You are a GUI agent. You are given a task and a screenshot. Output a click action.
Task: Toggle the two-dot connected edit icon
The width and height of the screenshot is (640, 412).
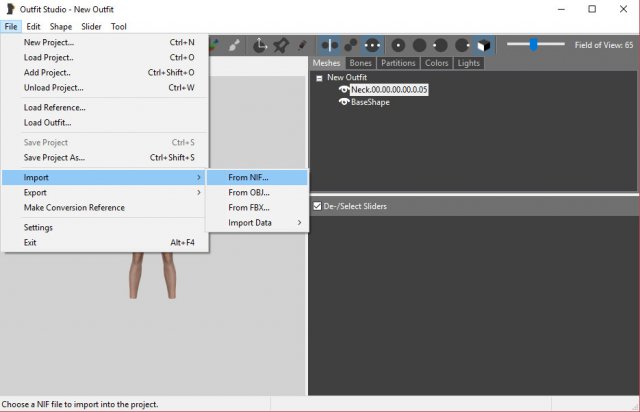click(x=350, y=45)
